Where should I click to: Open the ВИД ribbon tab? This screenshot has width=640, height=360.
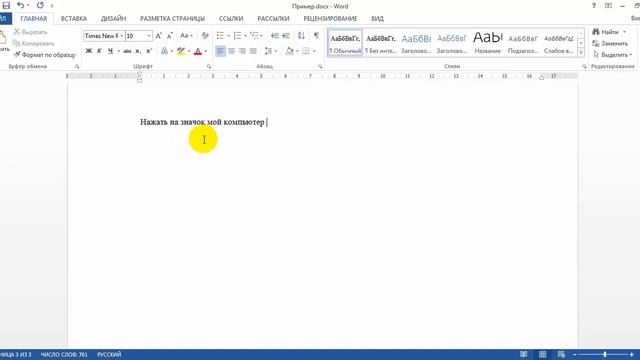(x=377, y=19)
